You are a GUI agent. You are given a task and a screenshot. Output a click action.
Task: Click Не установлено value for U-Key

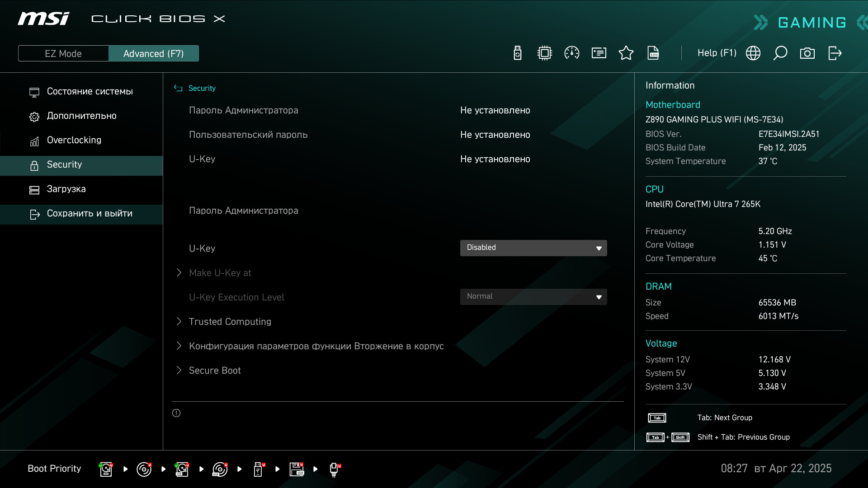[x=495, y=159]
